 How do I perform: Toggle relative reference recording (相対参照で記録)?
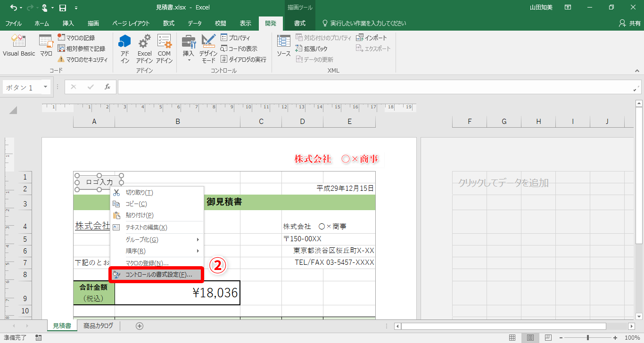pos(81,49)
